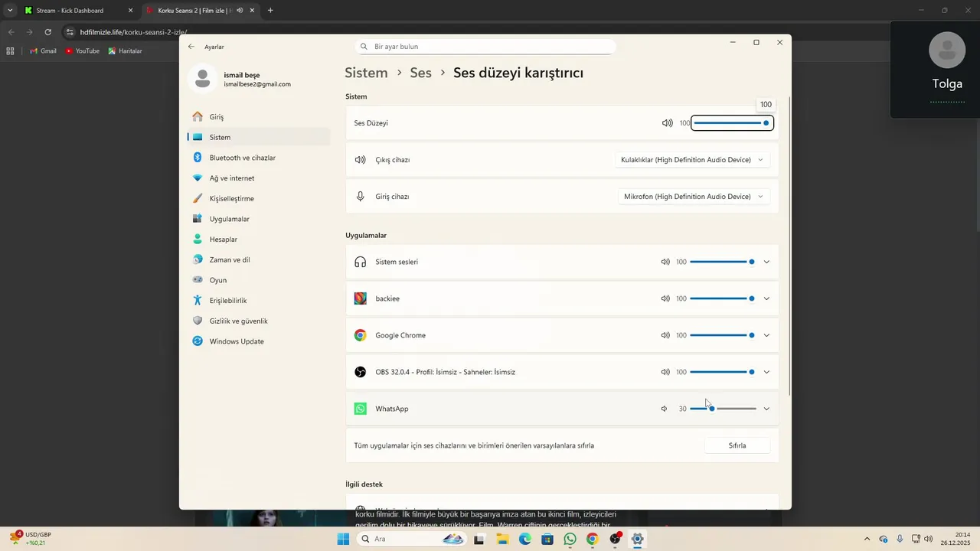Screen dimensions: 980x551
Task: Mute WhatsApp volume speaker icon
Action: click(665, 409)
